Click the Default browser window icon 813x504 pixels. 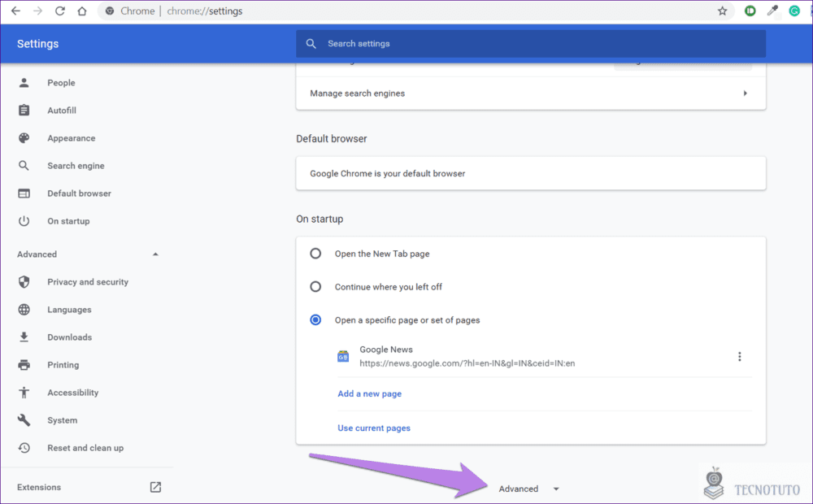pyautogui.click(x=24, y=193)
